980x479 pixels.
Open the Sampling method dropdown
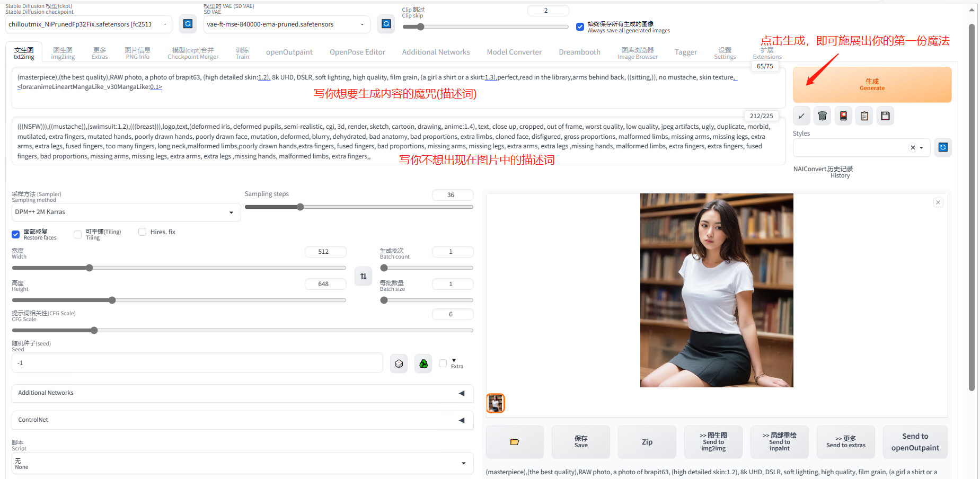[x=126, y=212]
